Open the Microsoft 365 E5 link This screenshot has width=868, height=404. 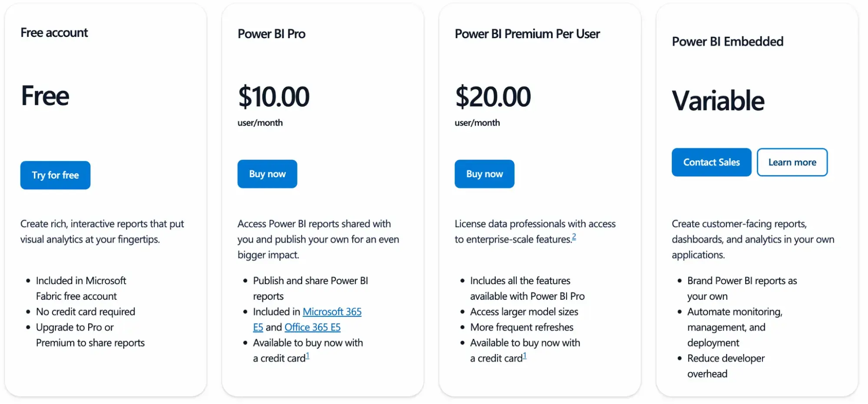click(x=332, y=312)
